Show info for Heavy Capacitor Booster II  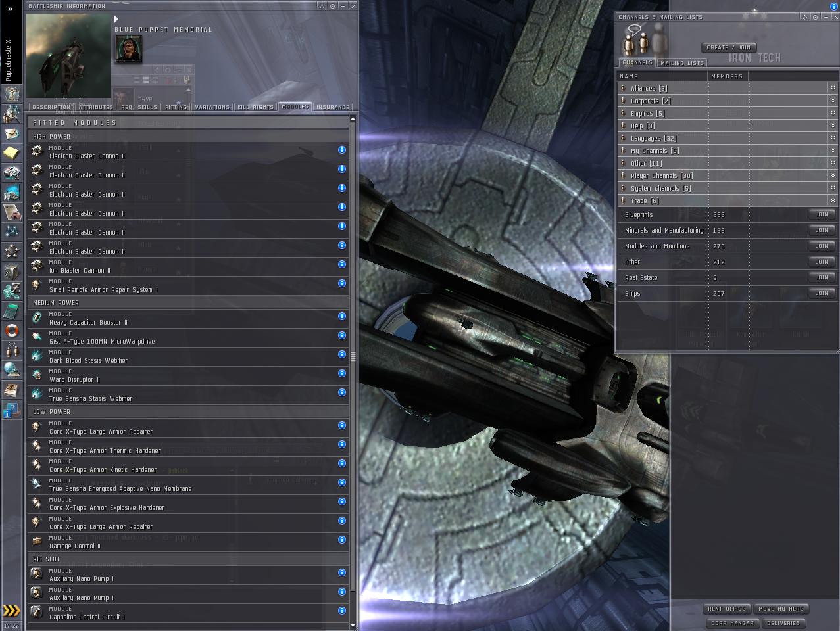tap(342, 316)
